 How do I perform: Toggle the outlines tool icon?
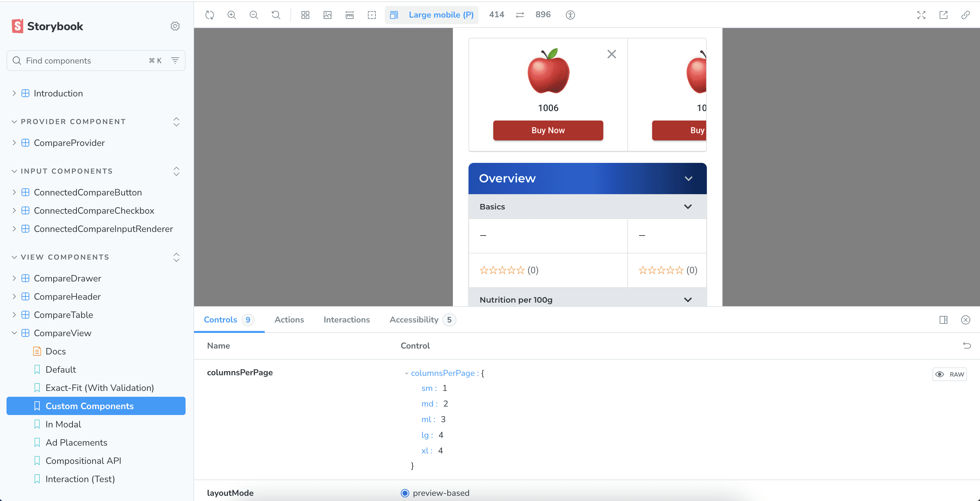click(372, 15)
